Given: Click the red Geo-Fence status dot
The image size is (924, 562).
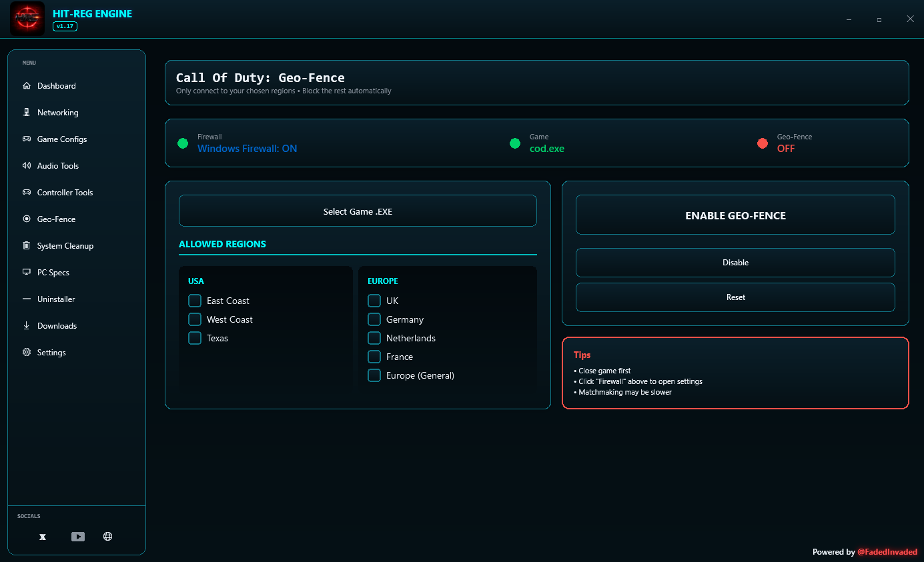Looking at the screenshot, I should pyautogui.click(x=763, y=143).
